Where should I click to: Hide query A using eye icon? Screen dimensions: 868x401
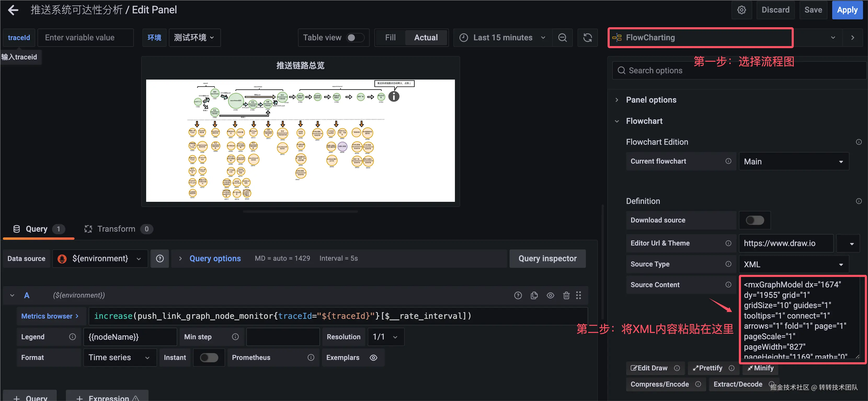(x=550, y=296)
